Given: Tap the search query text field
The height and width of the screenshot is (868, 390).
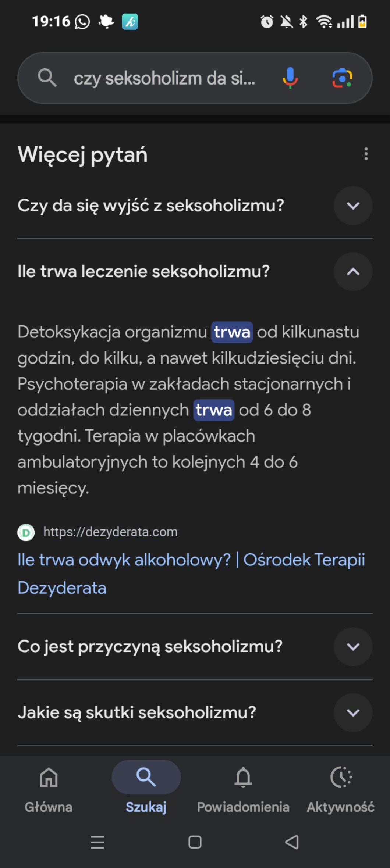Looking at the screenshot, I should pos(164,79).
